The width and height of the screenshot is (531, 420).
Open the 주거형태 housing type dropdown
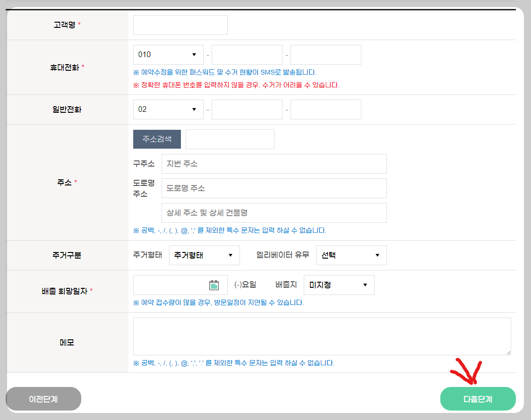tap(204, 255)
